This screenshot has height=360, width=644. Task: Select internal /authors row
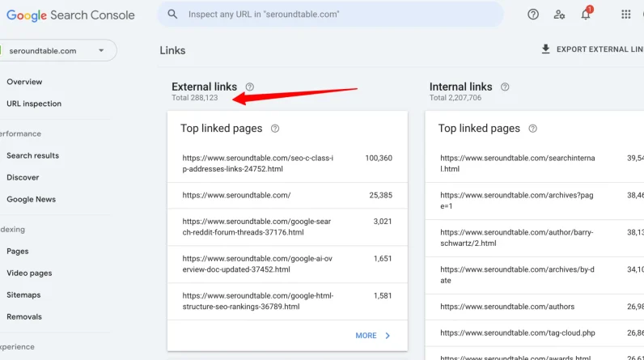point(535,307)
